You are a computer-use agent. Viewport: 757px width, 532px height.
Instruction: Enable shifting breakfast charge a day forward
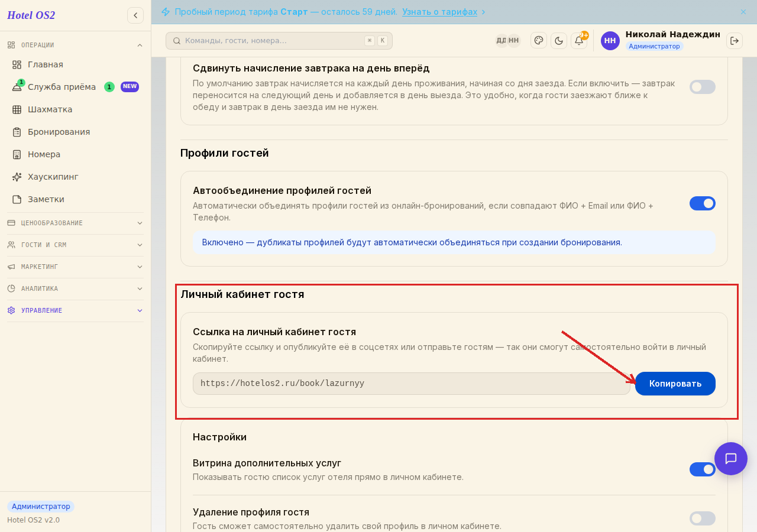[703, 87]
